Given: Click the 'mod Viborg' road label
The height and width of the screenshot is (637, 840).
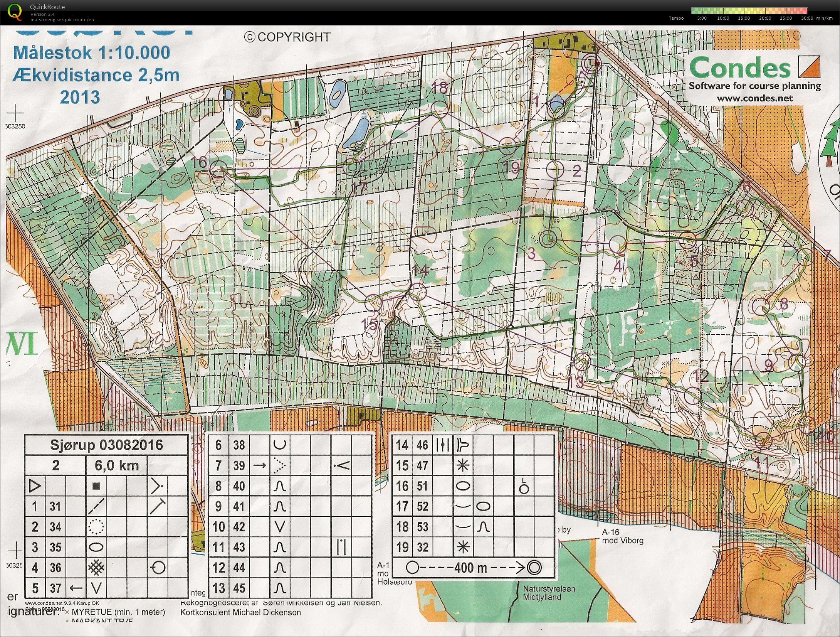Looking at the screenshot, I should click(x=623, y=540).
